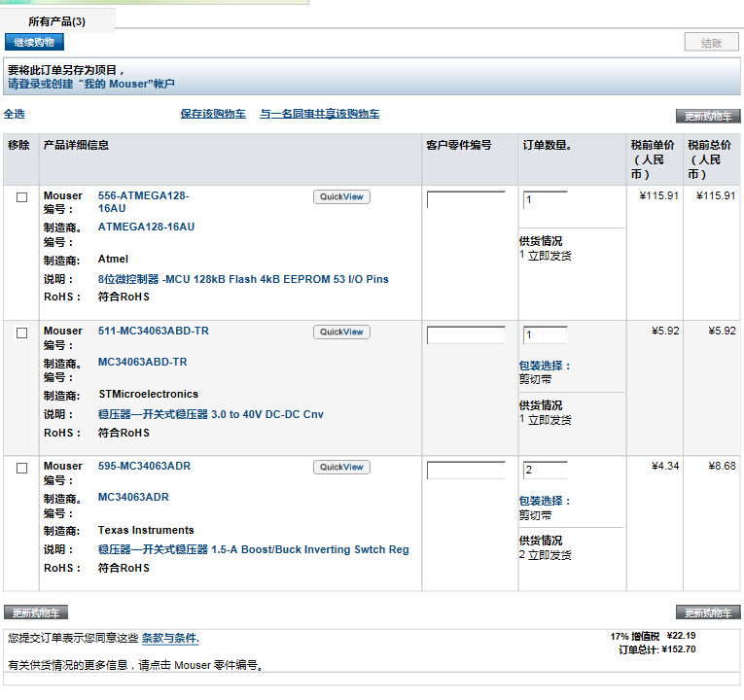Screen dimensions: 744x700
Task: Tick the remove checkbox for 511-MC34063ABD-TR
Action: point(21,332)
